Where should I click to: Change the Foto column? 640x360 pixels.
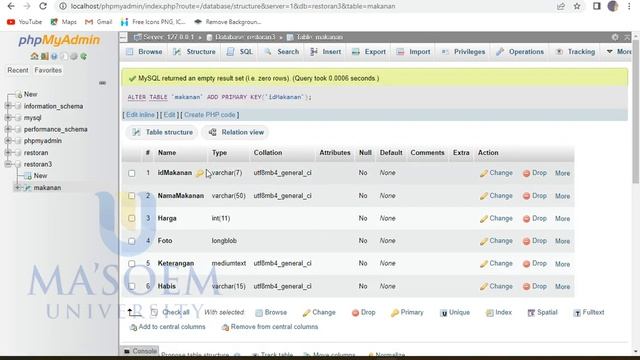[496, 241]
